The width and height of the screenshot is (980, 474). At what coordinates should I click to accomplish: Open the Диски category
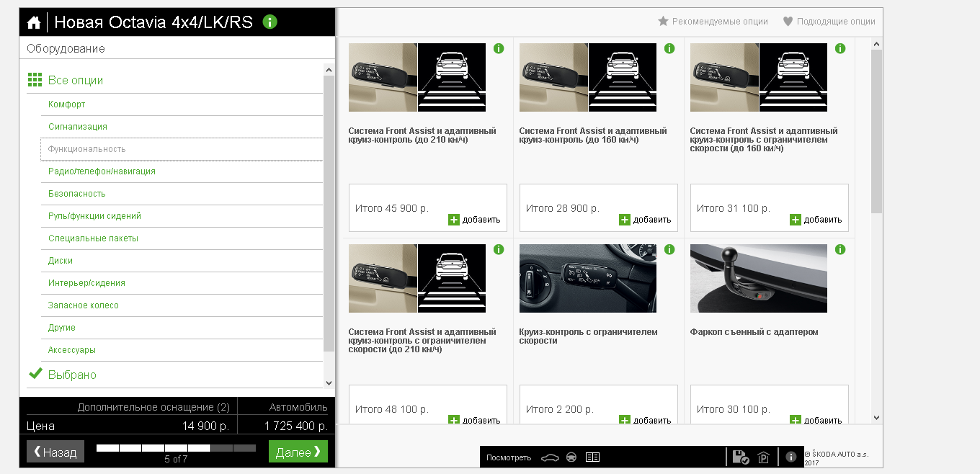coord(182,261)
